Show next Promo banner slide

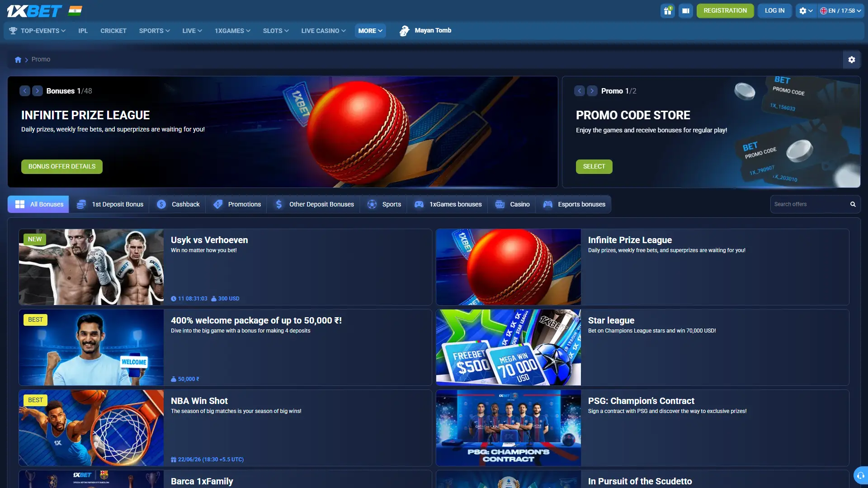pos(592,91)
